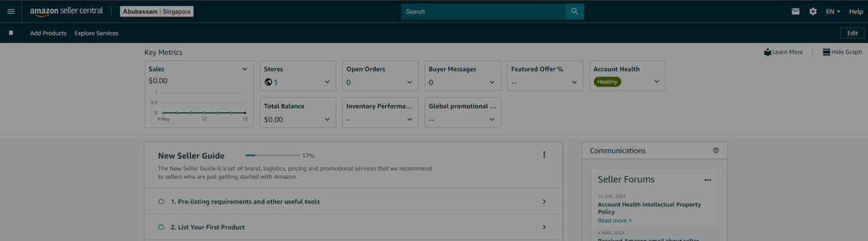The image size is (868, 241).
Task: Expand the Account Health card chevron
Action: coord(656,82)
